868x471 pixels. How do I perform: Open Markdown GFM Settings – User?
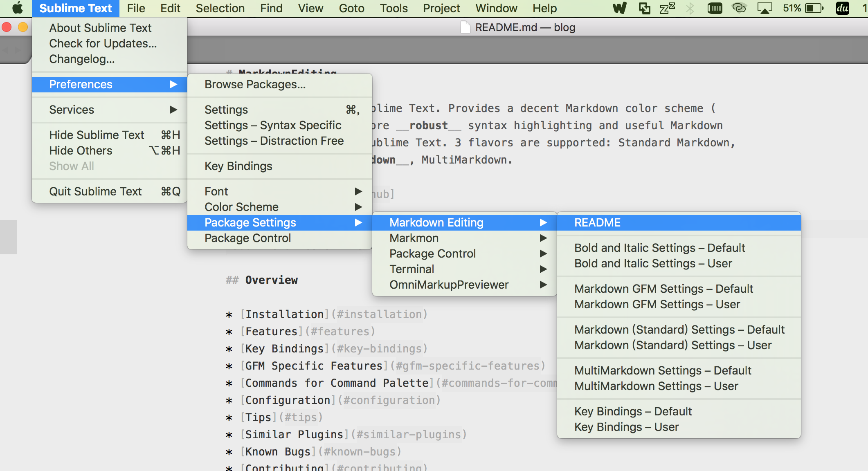(679, 304)
